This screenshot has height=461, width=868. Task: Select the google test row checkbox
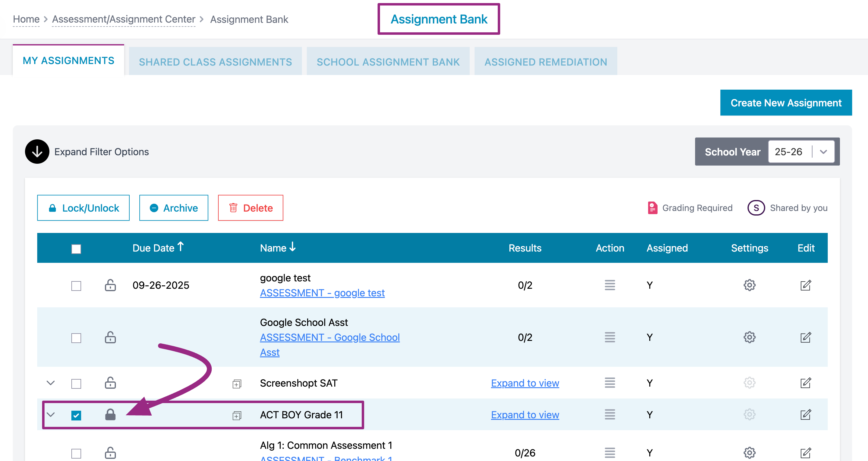click(76, 286)
